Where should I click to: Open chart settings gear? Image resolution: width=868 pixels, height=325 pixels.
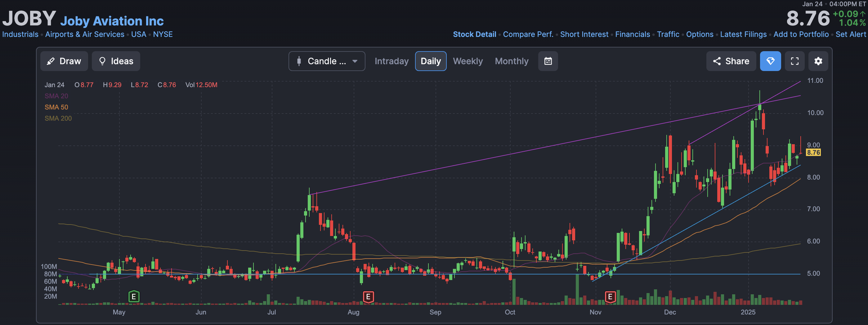[818, 61]
